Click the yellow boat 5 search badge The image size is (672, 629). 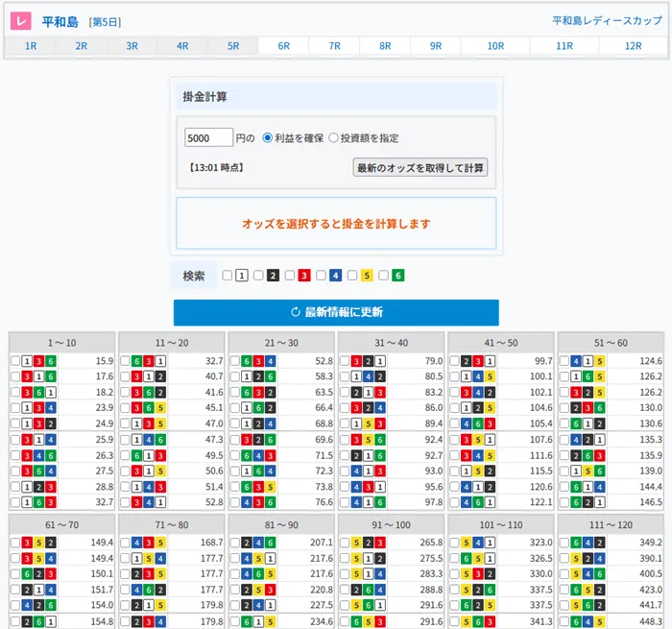click(x=366, y=276)
